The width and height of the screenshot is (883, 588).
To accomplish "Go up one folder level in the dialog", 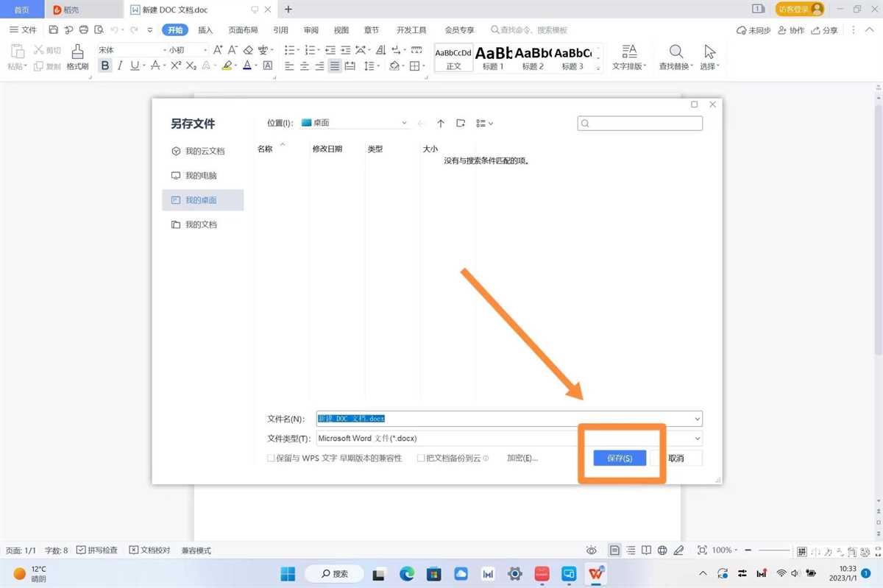I will [x=441, y=124].
